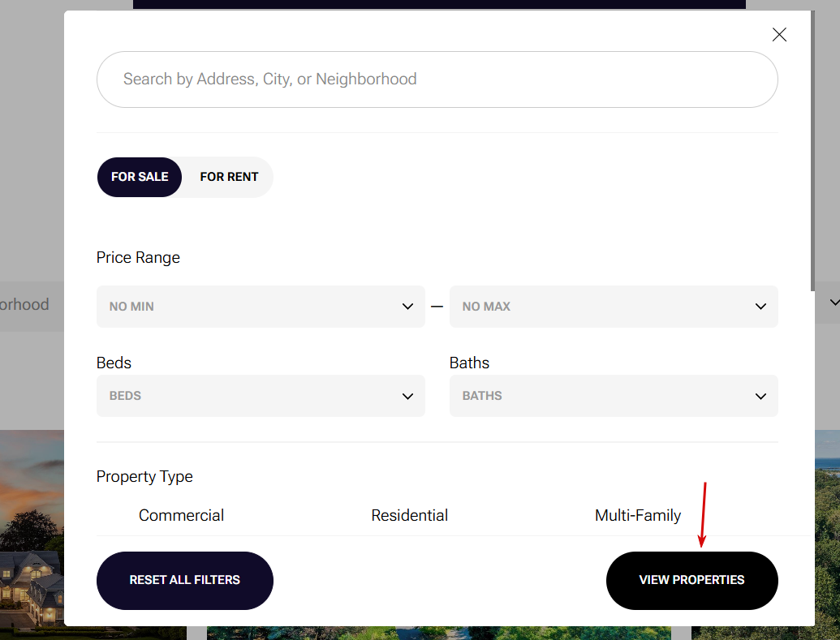Click the BEDS chevron arrow
Viewport: 840px width, 640px height.
(407, 396)
